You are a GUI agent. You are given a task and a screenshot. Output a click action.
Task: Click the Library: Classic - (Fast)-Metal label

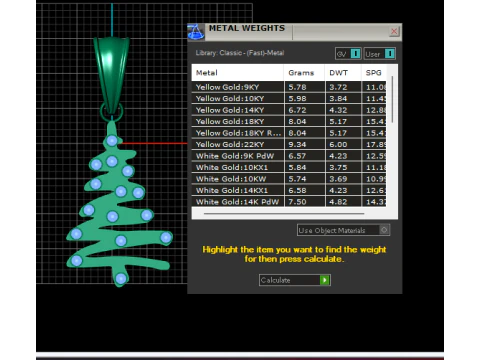point(240,53)
